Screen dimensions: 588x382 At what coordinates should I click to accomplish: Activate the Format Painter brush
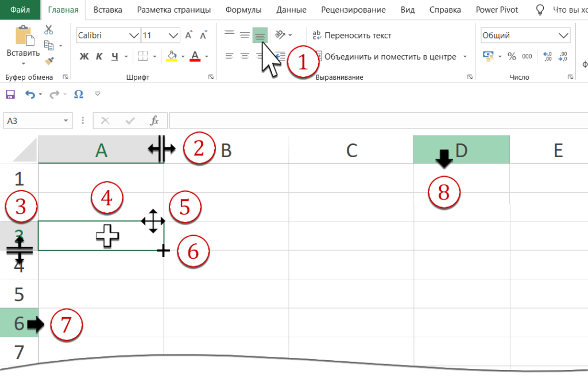49,60
